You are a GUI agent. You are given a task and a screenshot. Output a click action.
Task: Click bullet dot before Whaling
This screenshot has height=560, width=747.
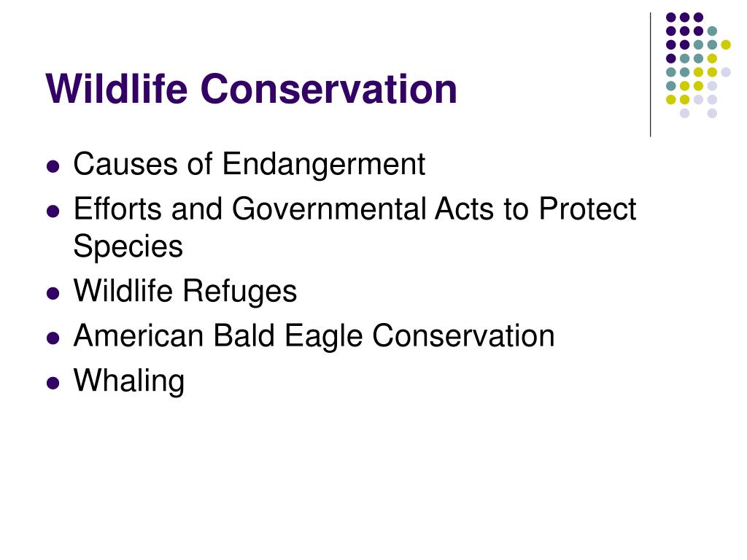pyautogui.click(x=53, y=383)
